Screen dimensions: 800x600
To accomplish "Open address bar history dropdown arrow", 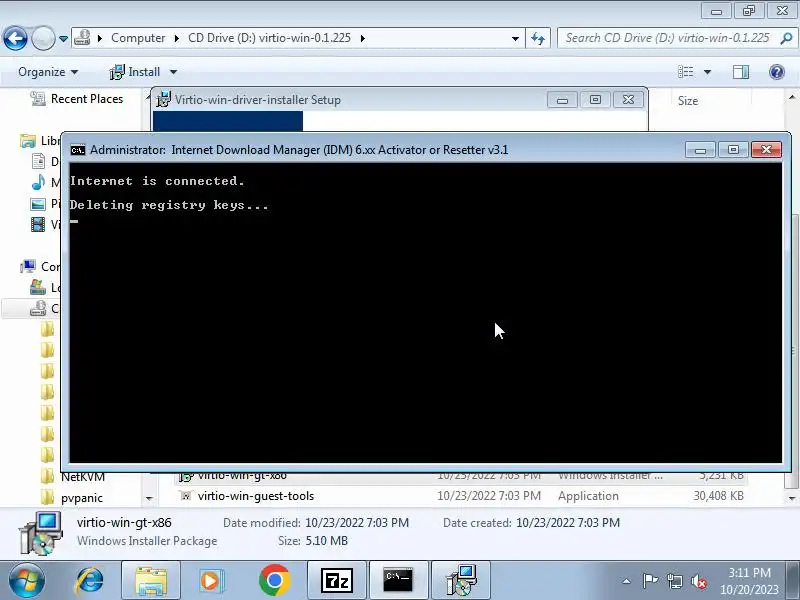I will pyautogui.click(x=515, y=38).
